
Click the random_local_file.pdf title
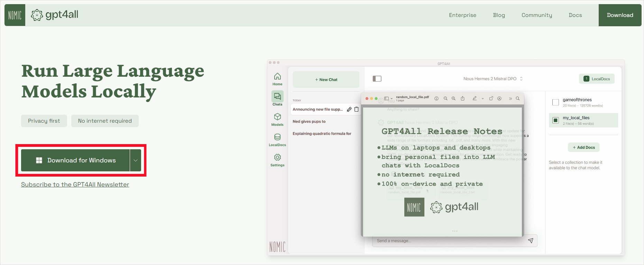coord(412,97)
